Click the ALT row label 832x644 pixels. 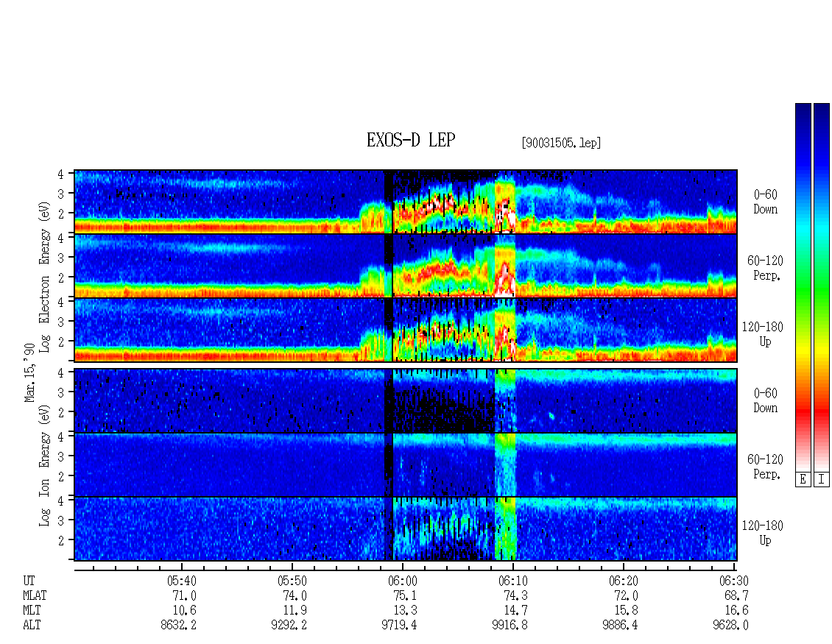[32, 626]
